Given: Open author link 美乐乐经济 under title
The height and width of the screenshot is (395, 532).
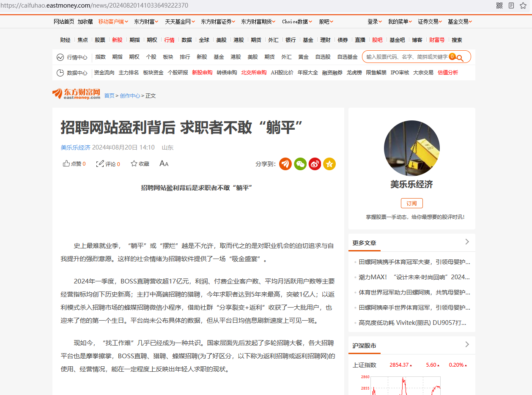Looking at the screenshot, I should tap(75, 147).
